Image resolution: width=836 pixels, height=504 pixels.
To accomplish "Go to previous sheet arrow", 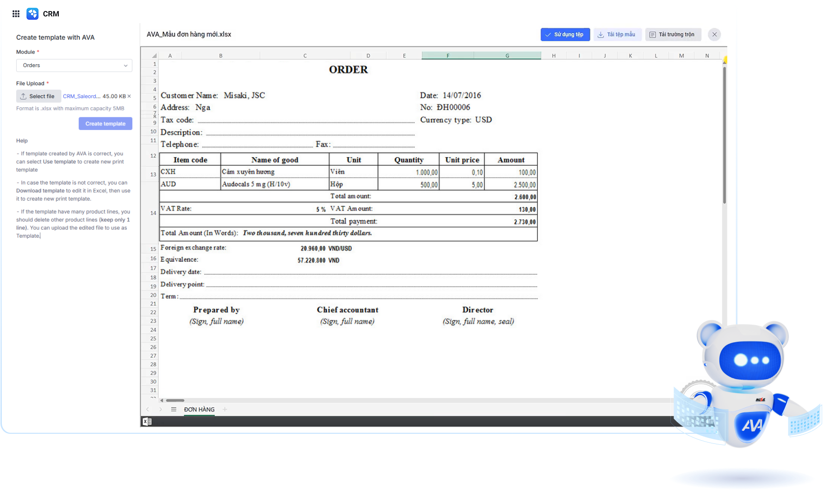I will (x=148, y=409).
